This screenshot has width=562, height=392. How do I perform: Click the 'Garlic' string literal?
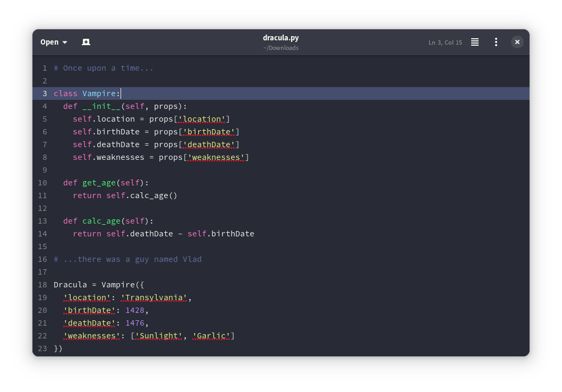coord(211,336)
